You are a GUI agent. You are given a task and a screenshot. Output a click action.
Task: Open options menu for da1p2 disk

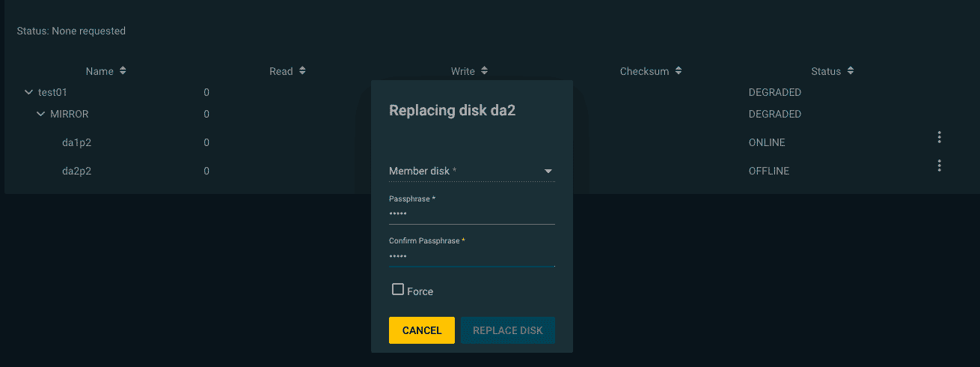[939, 137]
